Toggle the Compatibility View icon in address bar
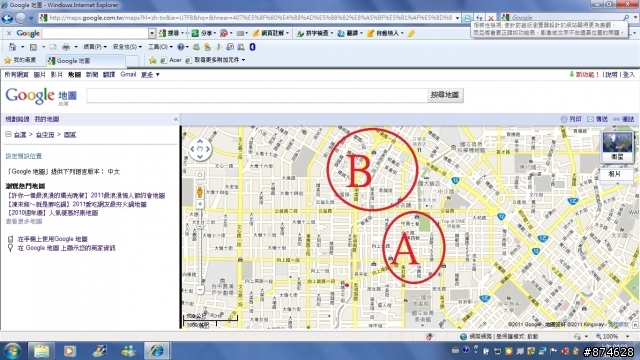Screen dimensions: 640x360 (468, 18)
